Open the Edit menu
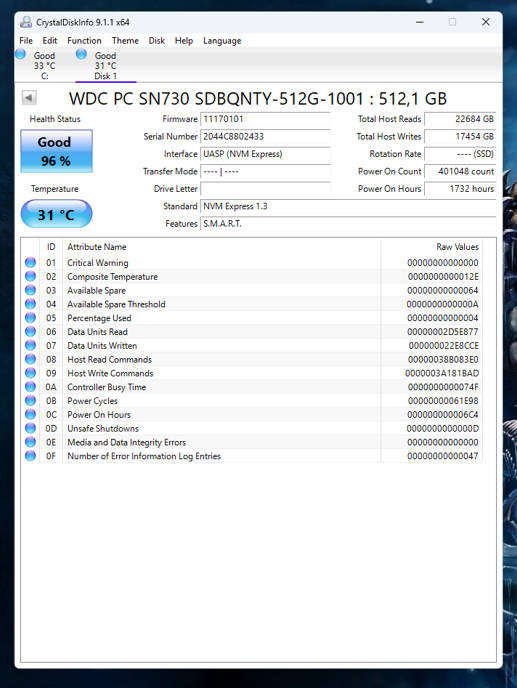Screen dimensions: 517x688 tap(50, 40)
